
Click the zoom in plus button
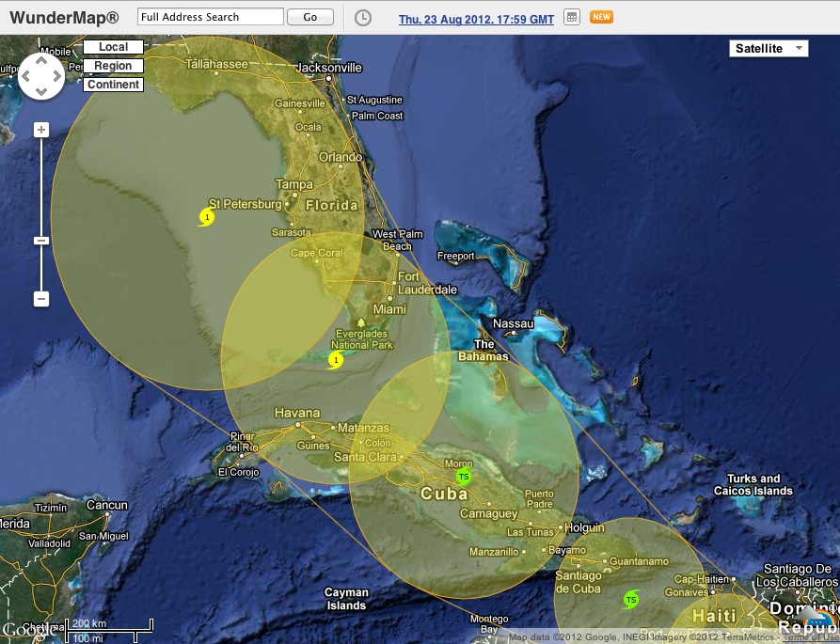click(41, 131)
